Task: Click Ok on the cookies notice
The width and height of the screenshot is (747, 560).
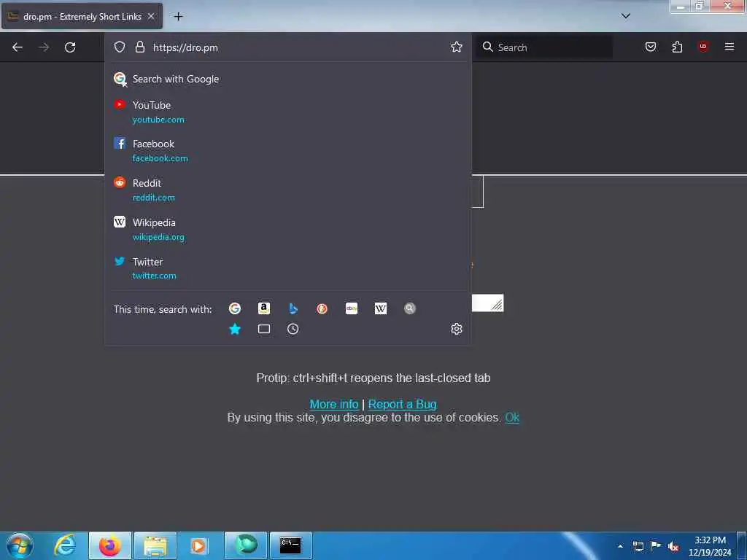Action: coord(512,418)
